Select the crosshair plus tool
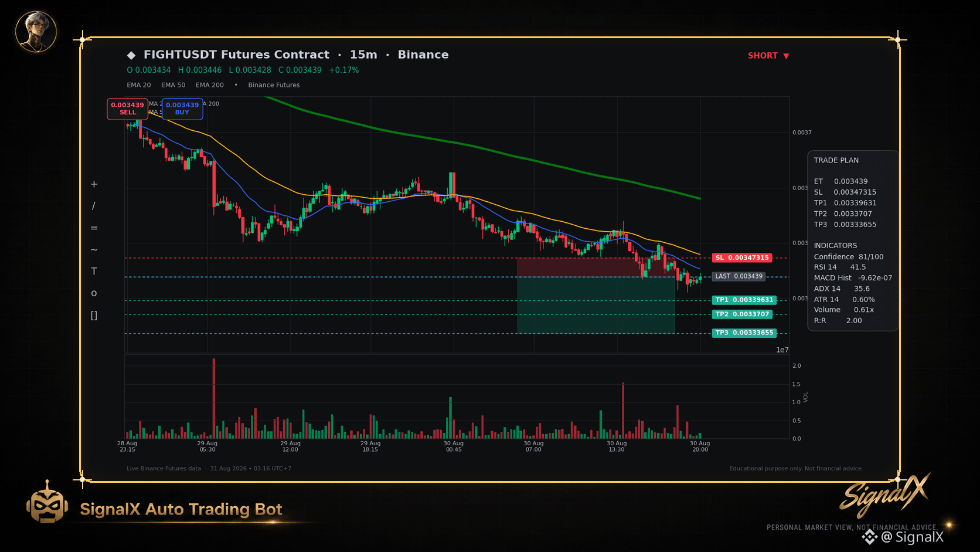The width and height of the screenshot is (980, 552). point(94,184)
